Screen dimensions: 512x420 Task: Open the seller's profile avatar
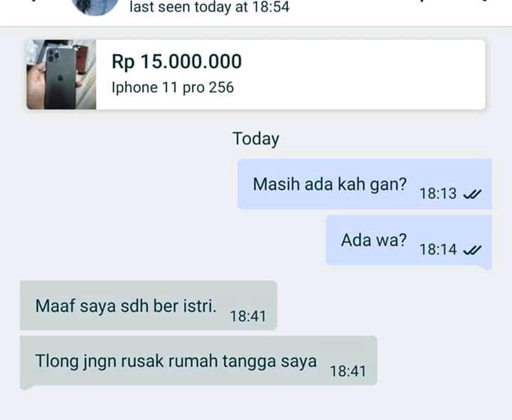tap(95, 6)
